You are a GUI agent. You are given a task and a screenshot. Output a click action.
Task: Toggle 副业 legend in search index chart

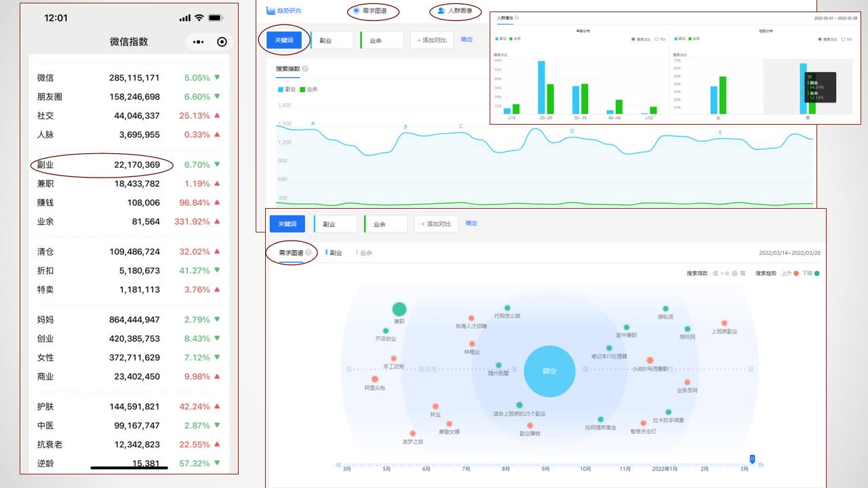pos(288,89)
